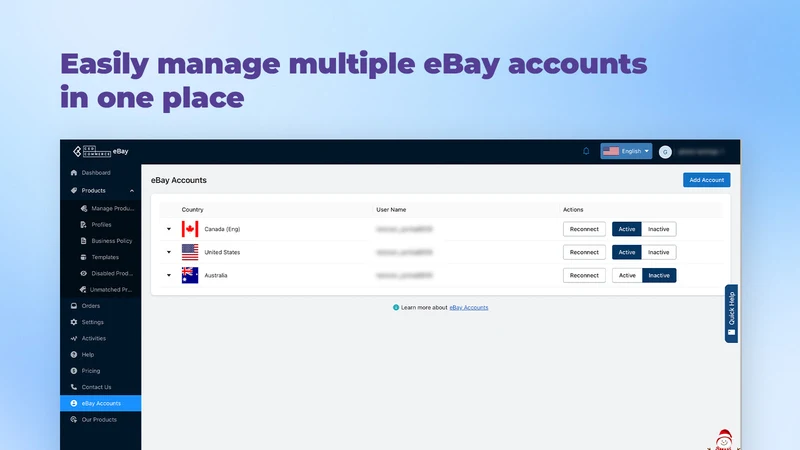Set Australia account to Active

pos(627,276)
